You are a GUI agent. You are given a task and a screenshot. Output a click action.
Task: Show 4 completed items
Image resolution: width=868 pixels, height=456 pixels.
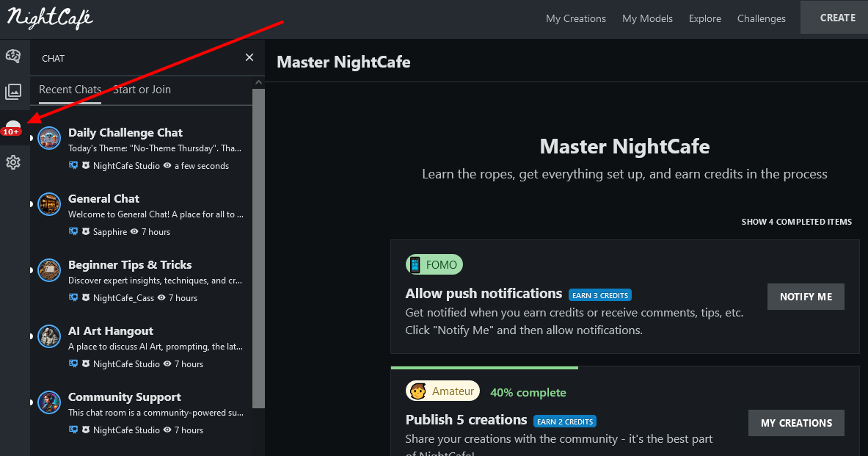point(797,222)
